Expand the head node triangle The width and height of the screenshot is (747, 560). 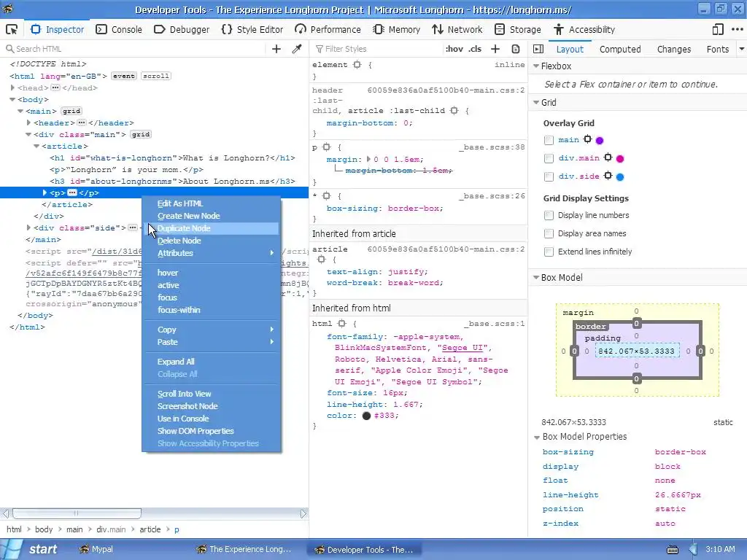[x=13, y=87]
